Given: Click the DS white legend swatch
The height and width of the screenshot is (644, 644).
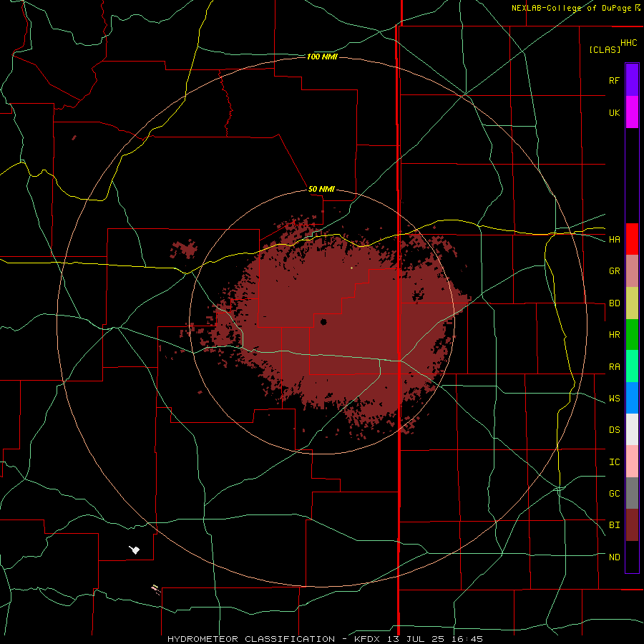Looking at the screenshot, I should 632,429.
